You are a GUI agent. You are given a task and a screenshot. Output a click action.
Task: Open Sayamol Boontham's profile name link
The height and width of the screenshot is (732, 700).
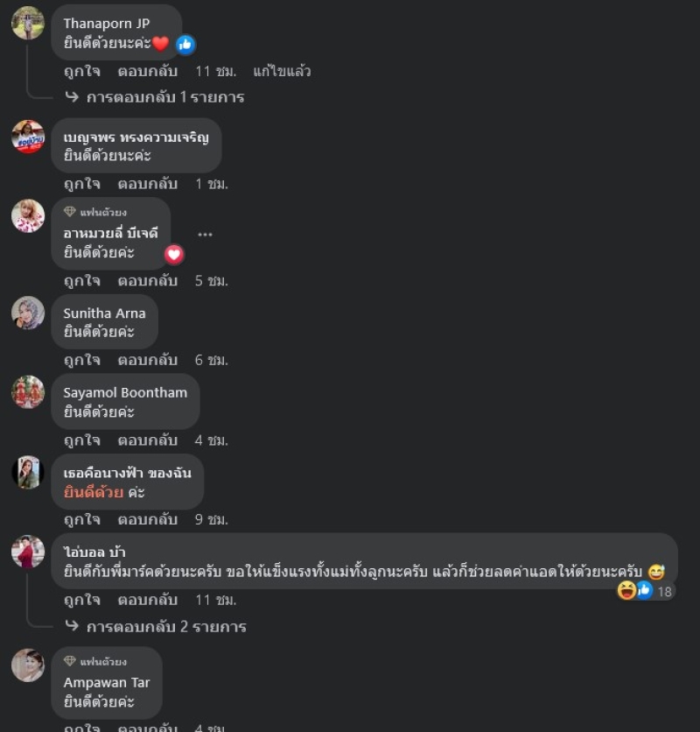click(125, 392)
